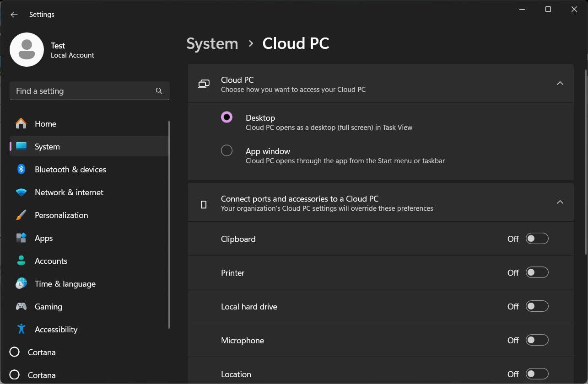Turn on the Printer switch

(x=537, y=272)
